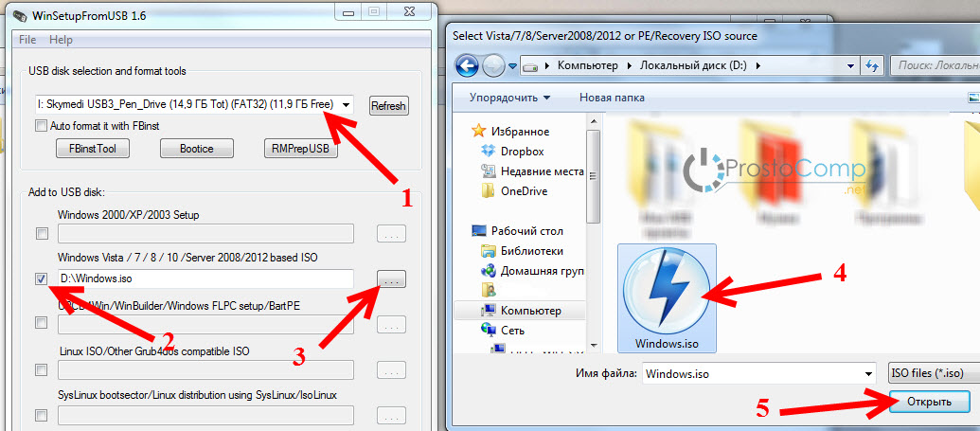Open Недавние места in navigation pane
The height and width of the screenshot is (431, 980).
[x=542, y=171]
